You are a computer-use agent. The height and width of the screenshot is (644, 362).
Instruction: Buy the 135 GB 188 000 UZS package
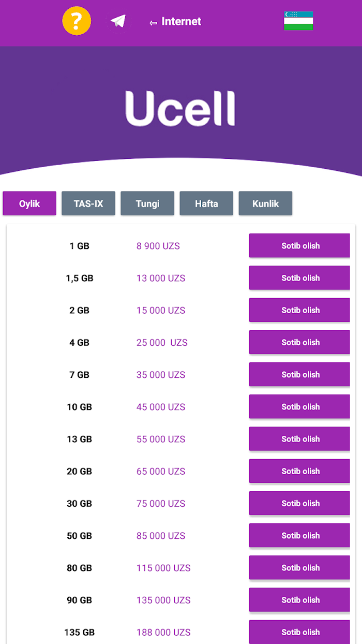pyautogui.click(x=299, y=632)
